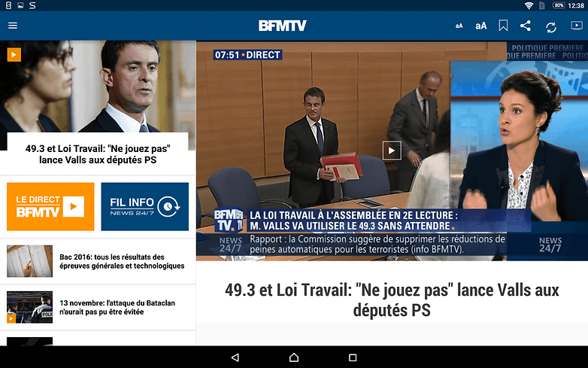The height and width of the screenshot is (368, 588).
Task: Tap Android home navigation button
Action: pyautogui.click(x=294, y=357)
